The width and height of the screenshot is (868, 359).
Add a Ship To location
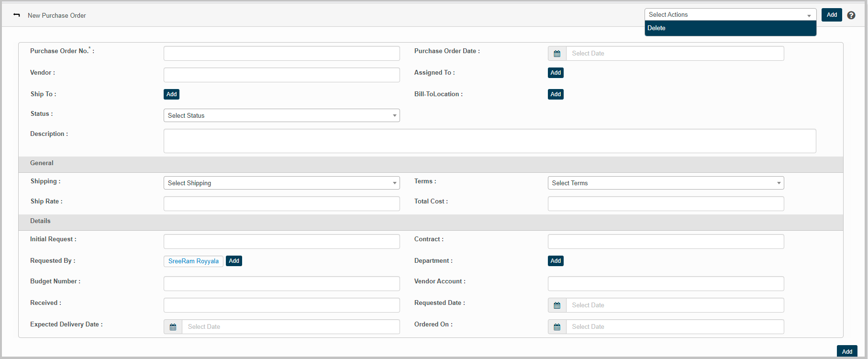coord(171,94)
